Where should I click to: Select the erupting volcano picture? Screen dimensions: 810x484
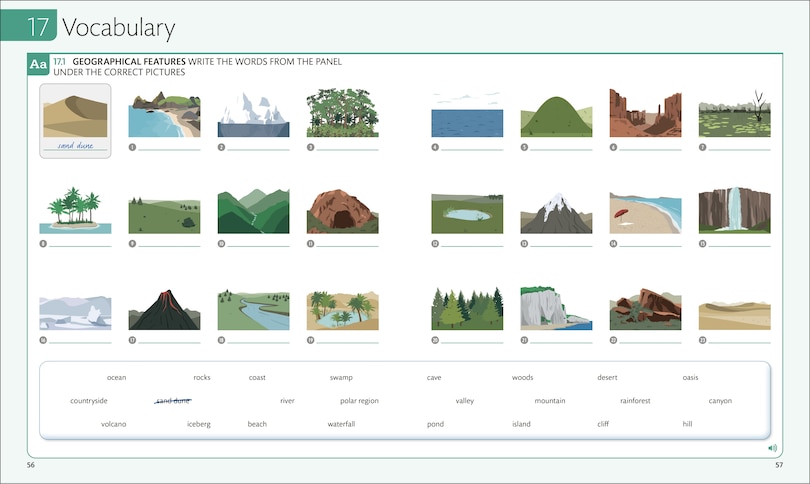tap(164, 311)
